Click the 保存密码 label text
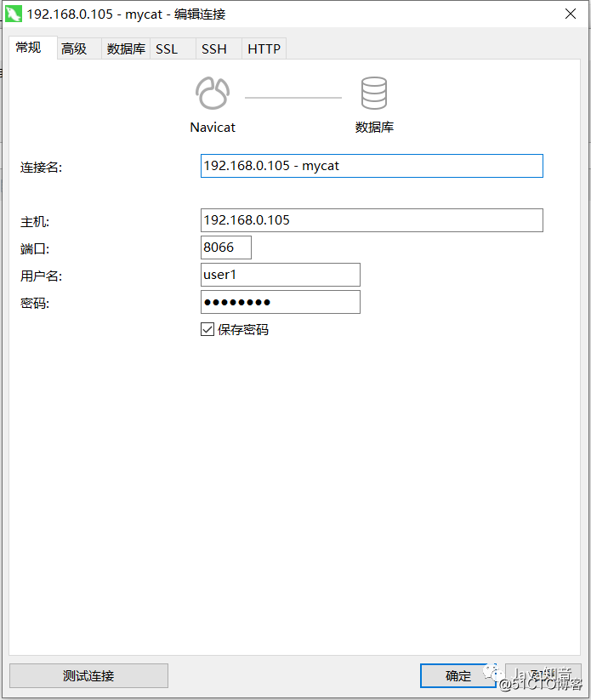Screen dimensions: 591x700 coord(243,329)
